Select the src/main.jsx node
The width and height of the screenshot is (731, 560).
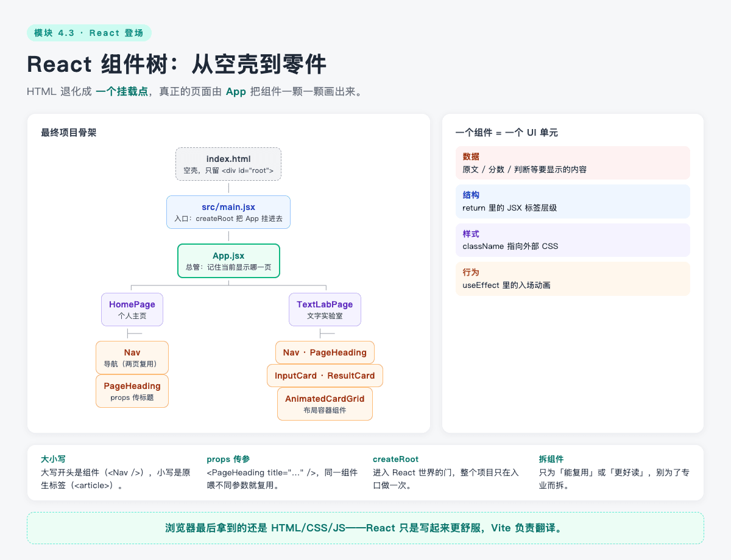click(228, 212)
